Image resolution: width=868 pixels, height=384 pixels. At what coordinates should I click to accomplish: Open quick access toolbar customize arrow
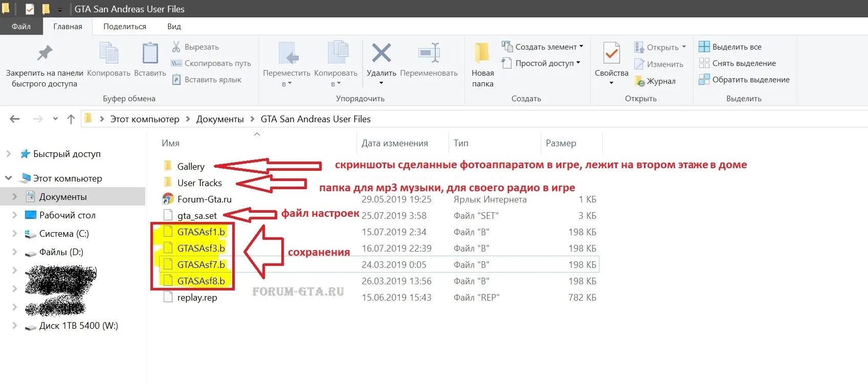(60, 9)
